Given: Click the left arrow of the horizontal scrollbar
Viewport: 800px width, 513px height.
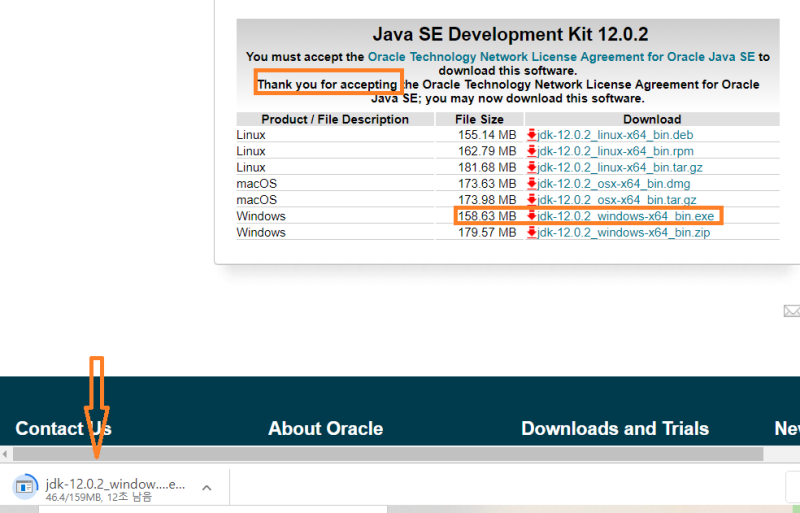Looking at the screenshot, I should click(5, 453).
